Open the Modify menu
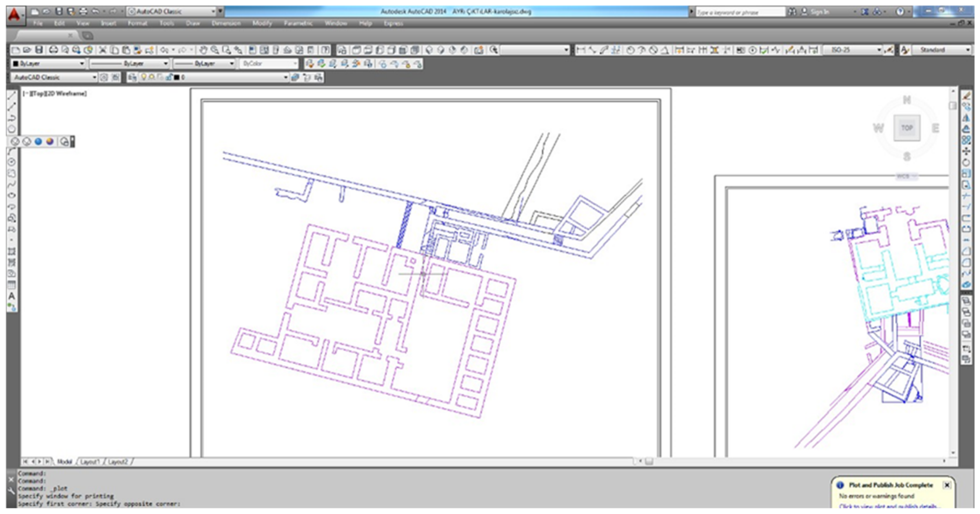Viewport: 980px width, 514px height. point(262,23)
